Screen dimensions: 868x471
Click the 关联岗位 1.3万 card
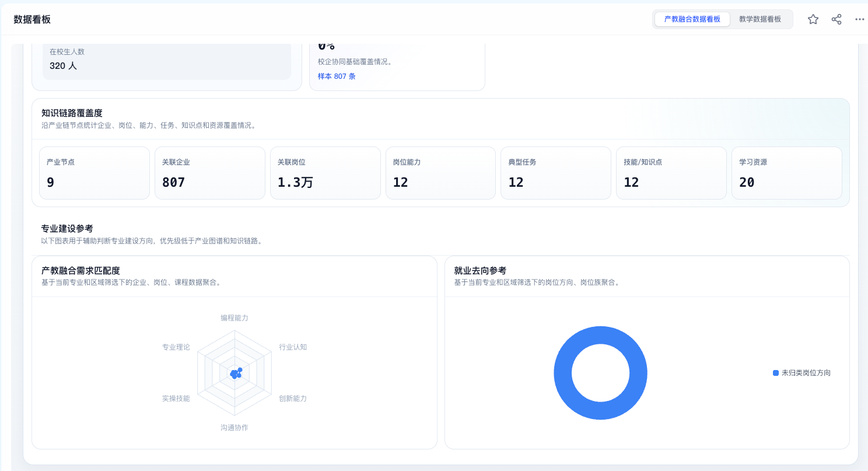[x=325, y=173]
